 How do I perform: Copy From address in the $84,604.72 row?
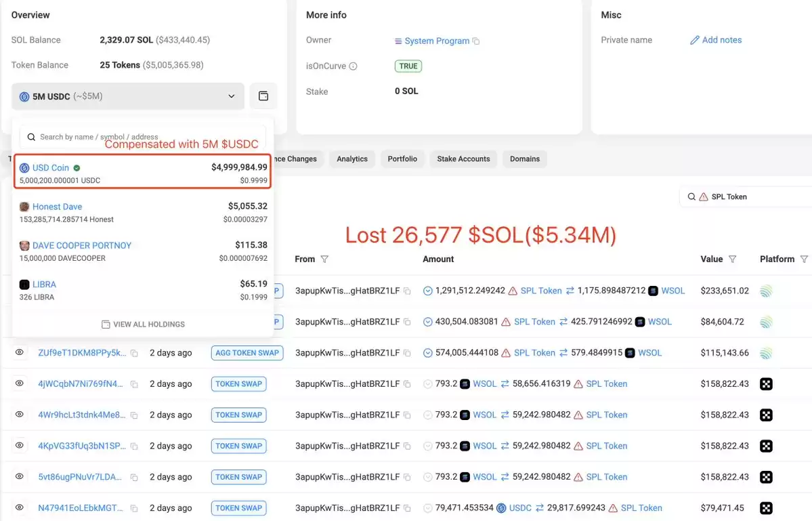tap(407, 322)
